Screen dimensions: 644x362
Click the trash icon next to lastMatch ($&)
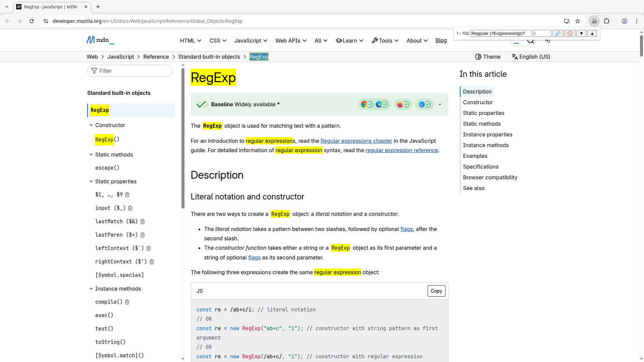click(142, 222)
